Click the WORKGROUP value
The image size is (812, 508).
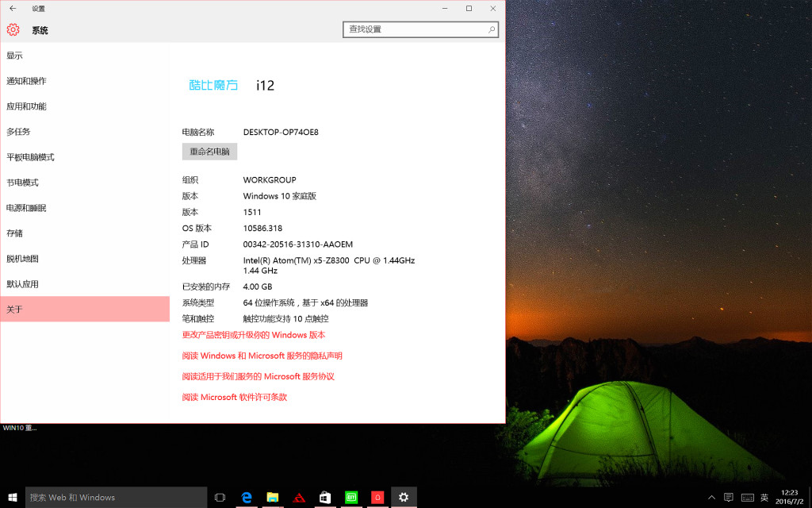(x=270, y=180)
